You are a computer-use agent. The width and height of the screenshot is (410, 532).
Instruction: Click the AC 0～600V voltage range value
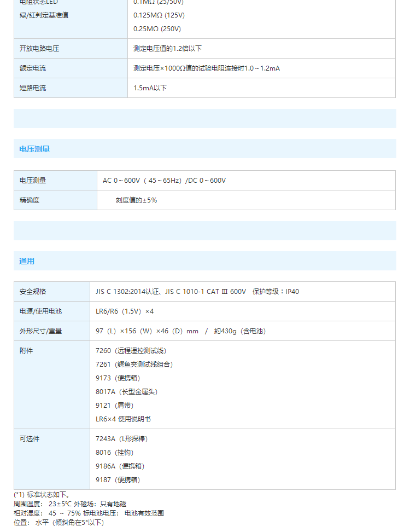click(x=164, y=181)
